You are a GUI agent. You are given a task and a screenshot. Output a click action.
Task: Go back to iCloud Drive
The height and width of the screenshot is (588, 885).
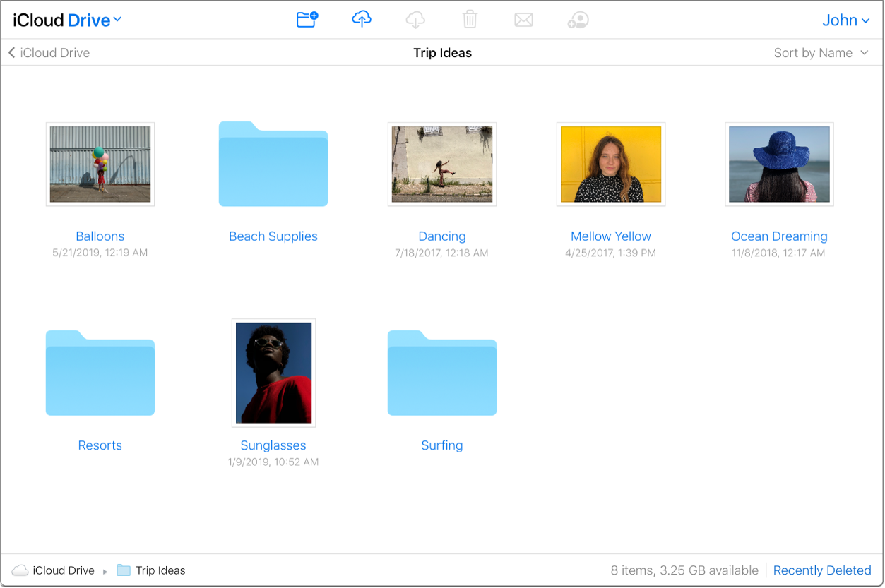point(49,53)
